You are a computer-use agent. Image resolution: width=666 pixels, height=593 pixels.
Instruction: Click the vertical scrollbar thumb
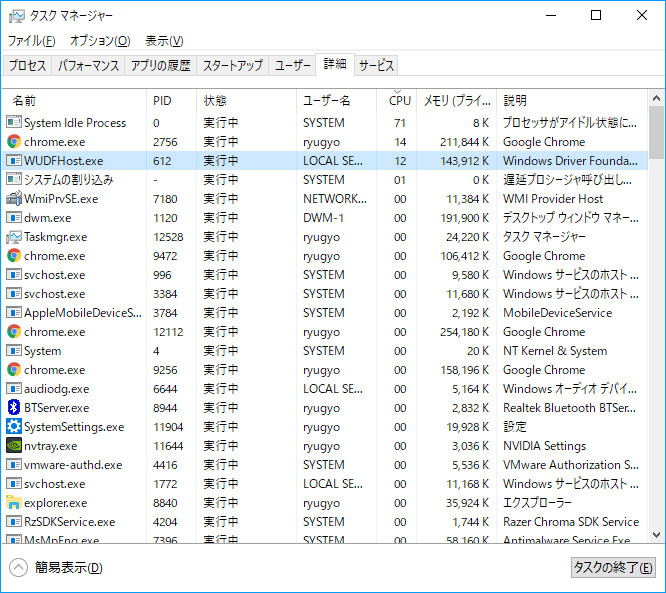[x=656, y=133]
